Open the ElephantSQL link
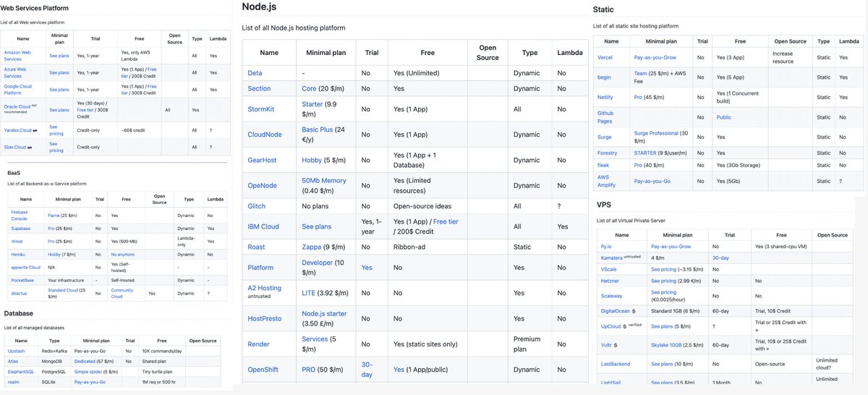The image size is (868, 395). coord(22,371)
